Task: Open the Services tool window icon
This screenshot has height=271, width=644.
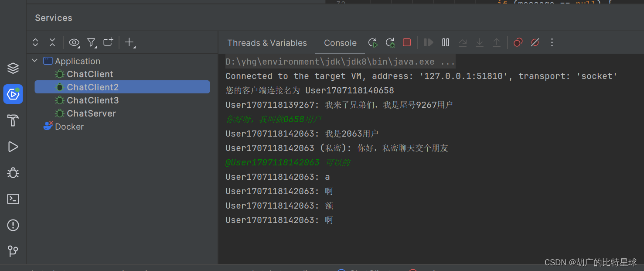Action: 13,94
